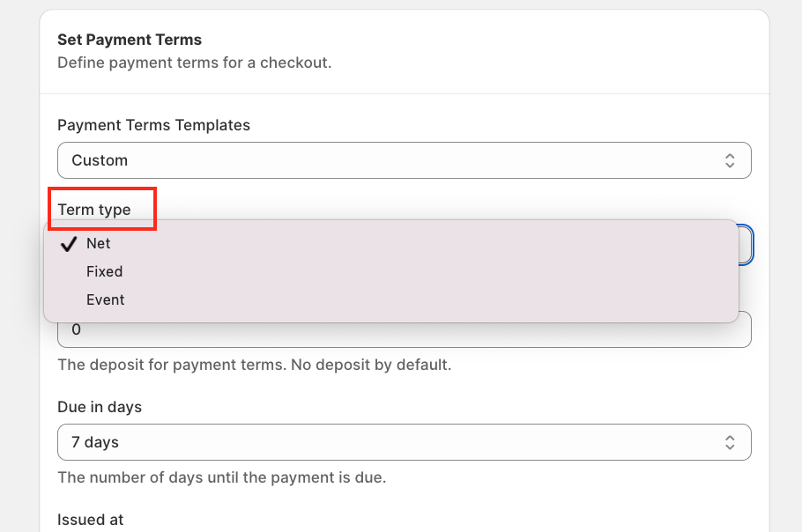This screenshot has height=532, width=802.
Task: Click the days until payment due help text
Action: (x=221, y=478)
